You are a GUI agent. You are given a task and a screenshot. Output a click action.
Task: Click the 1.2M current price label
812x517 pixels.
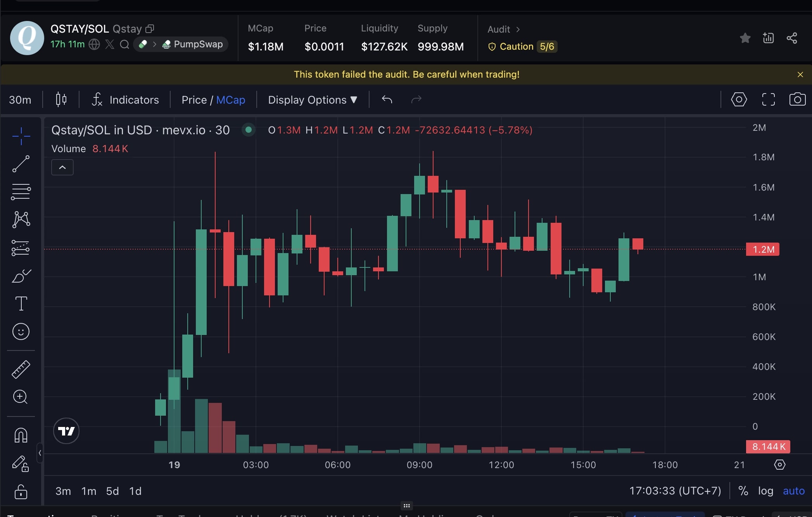coord(763,249)
